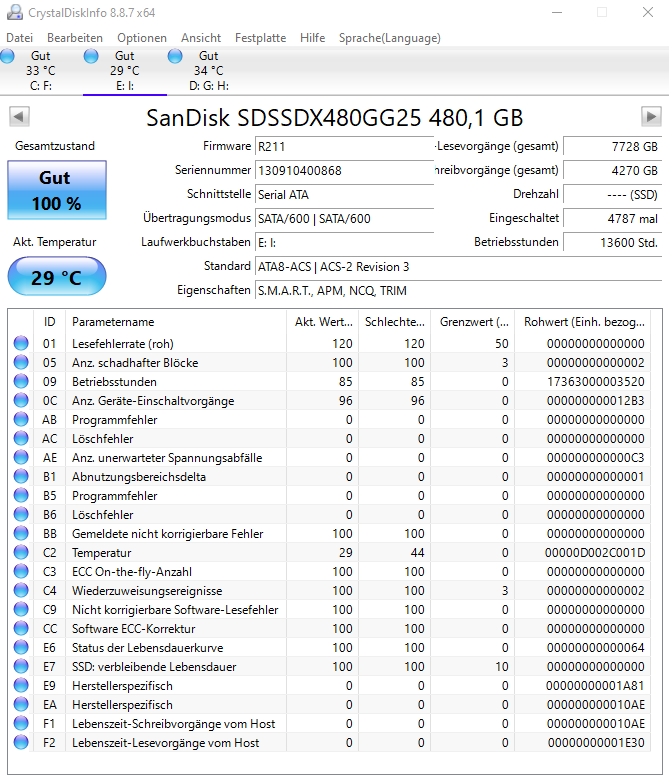Screen dimensions: 669x783
Task: Click the Übertragungsmodus field SATA/600
Action: (x=344, y=218)
